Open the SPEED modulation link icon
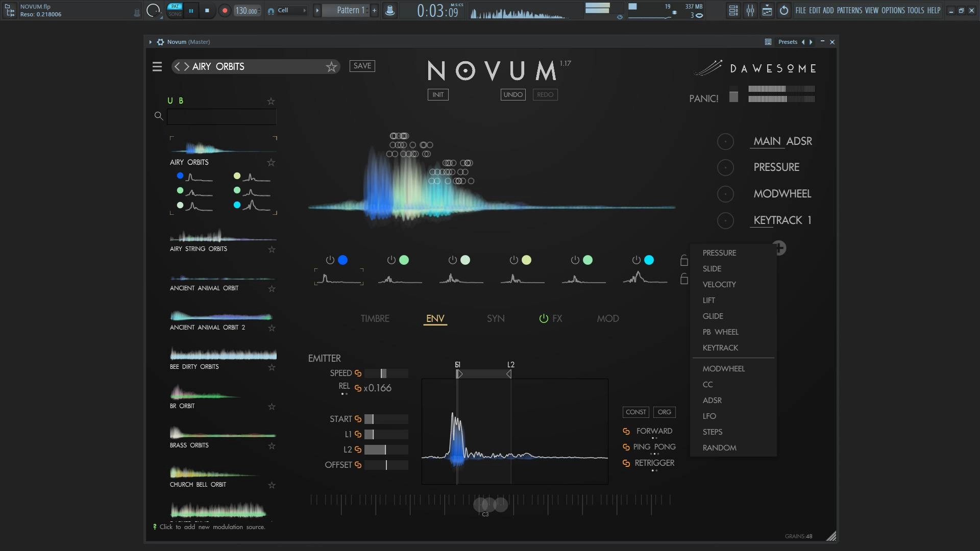980x551 pixels. click(358, 373)
